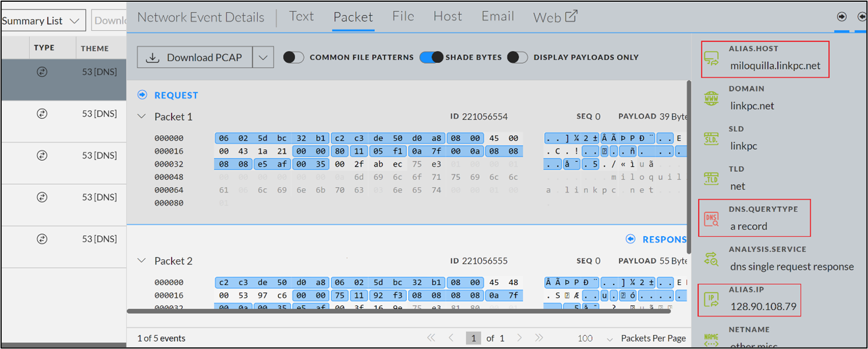Enable the Common File Patterns toggle

293,57
